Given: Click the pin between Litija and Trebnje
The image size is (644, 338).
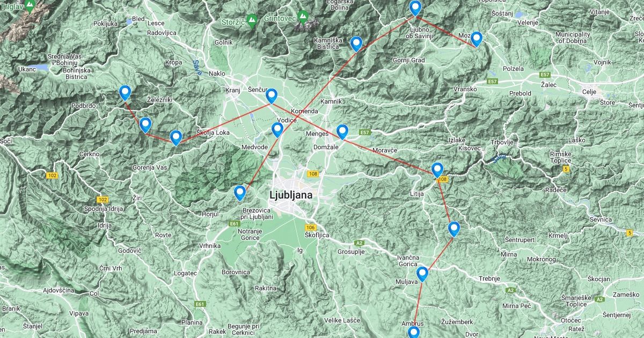Looking at the screenshot, I should click(x=454, y=229).
